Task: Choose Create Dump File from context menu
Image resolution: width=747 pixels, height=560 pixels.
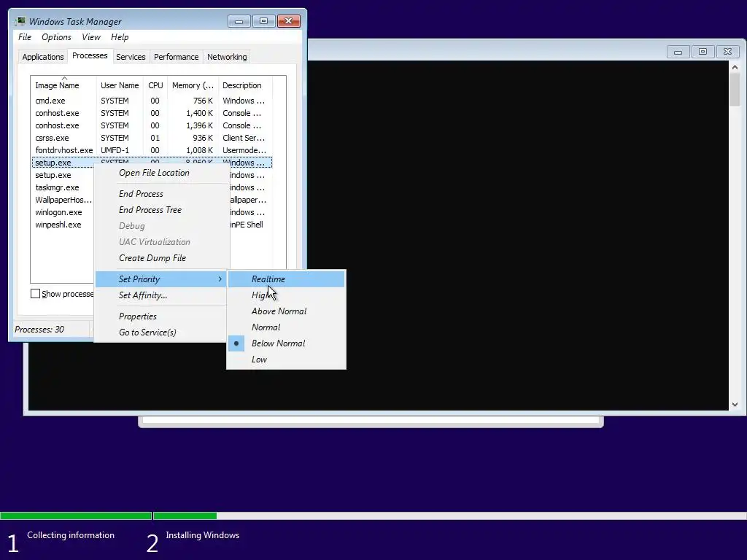Action: [161, 258]
